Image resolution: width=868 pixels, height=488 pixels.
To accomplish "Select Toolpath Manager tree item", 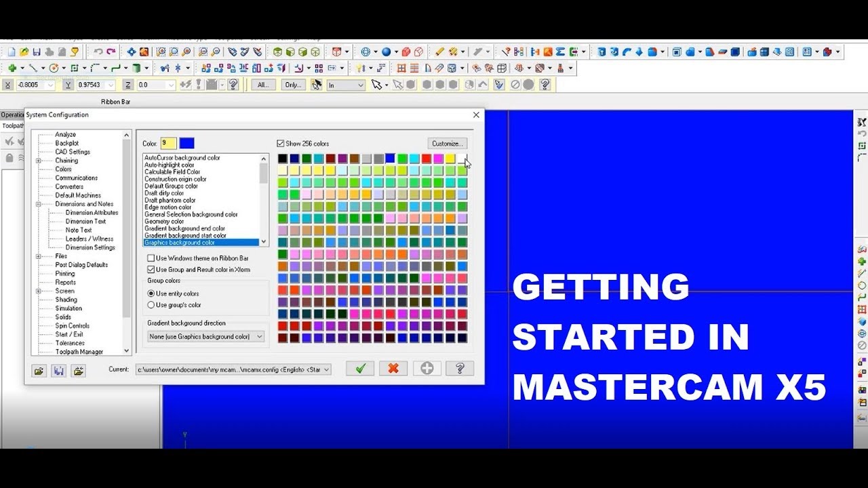I will click(x=79, y=352).
